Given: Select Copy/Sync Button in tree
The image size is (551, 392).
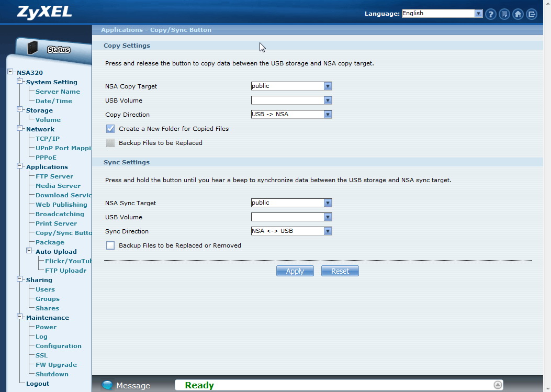Looking at the screenshot, I should coord(64,233).
